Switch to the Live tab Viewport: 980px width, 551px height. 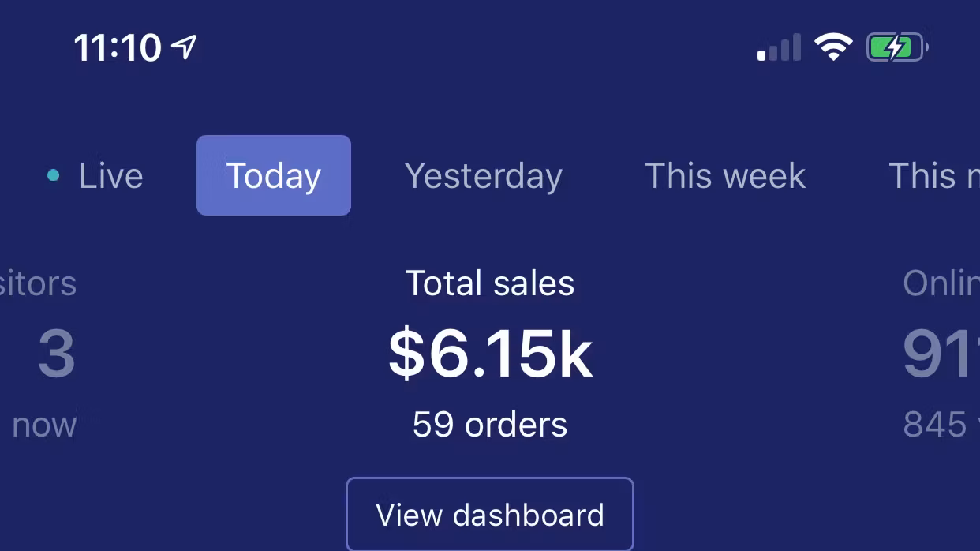click(x=110, y=175)
